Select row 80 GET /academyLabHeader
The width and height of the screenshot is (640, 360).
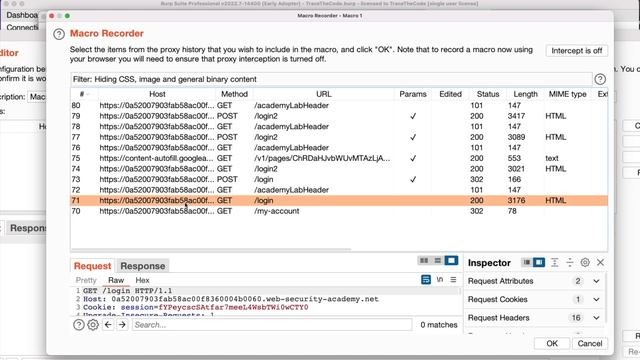(x=339, y=105)
